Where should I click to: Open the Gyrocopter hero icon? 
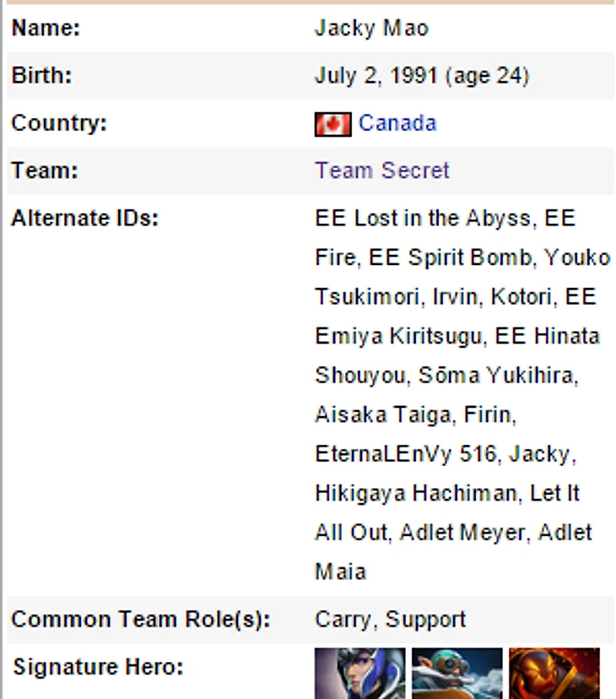click(457, 673)
